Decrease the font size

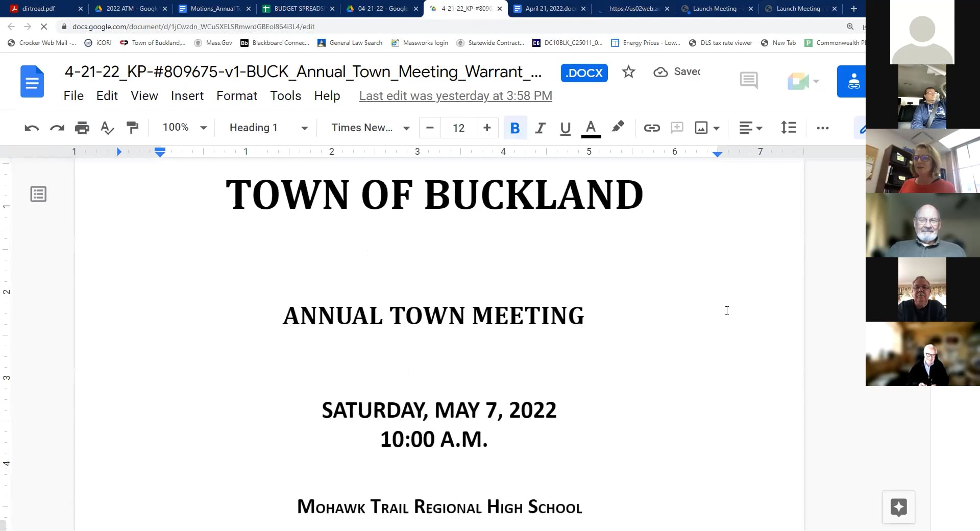430,128
